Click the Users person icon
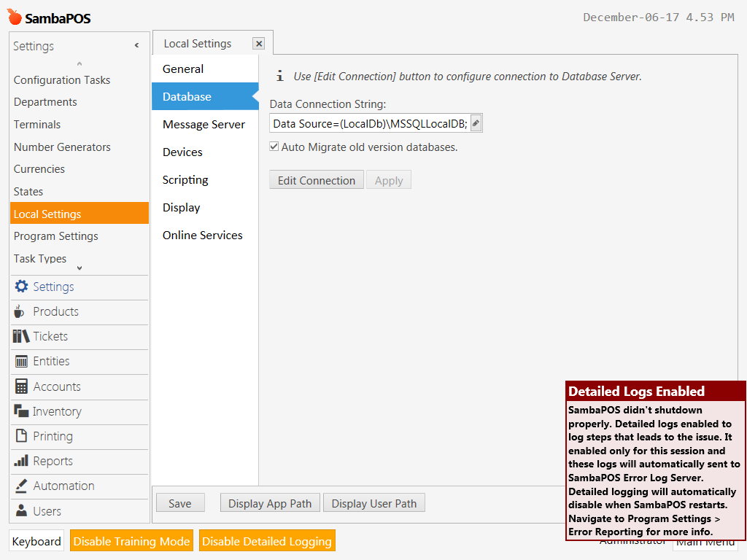 [x=21, y=510]
